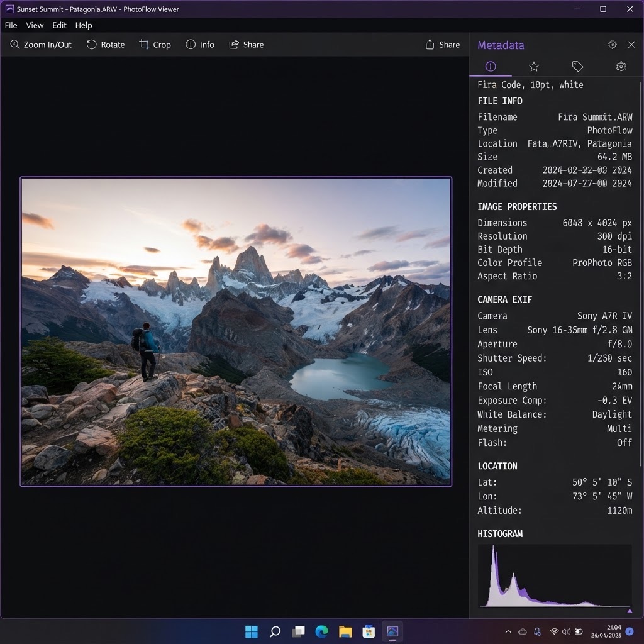Click the OneDrive cloud tray icon

(523, 631)
